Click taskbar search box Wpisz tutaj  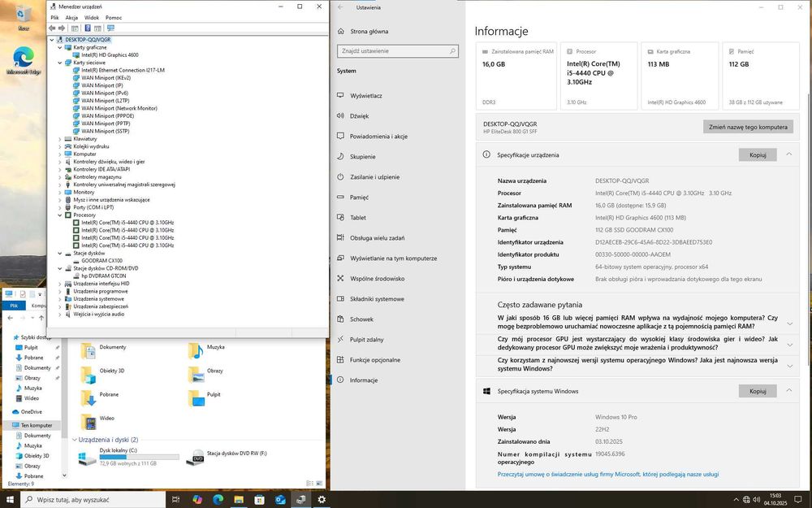point(93,500)
